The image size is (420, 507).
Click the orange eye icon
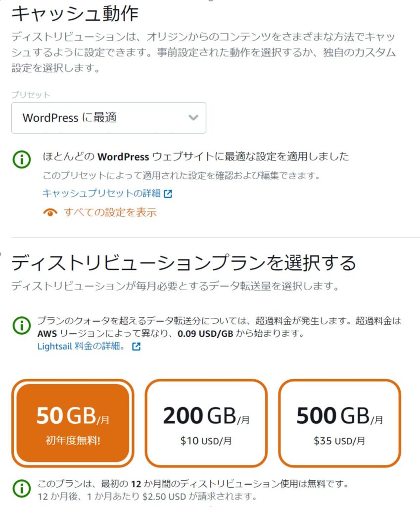(x=50, y=213)
